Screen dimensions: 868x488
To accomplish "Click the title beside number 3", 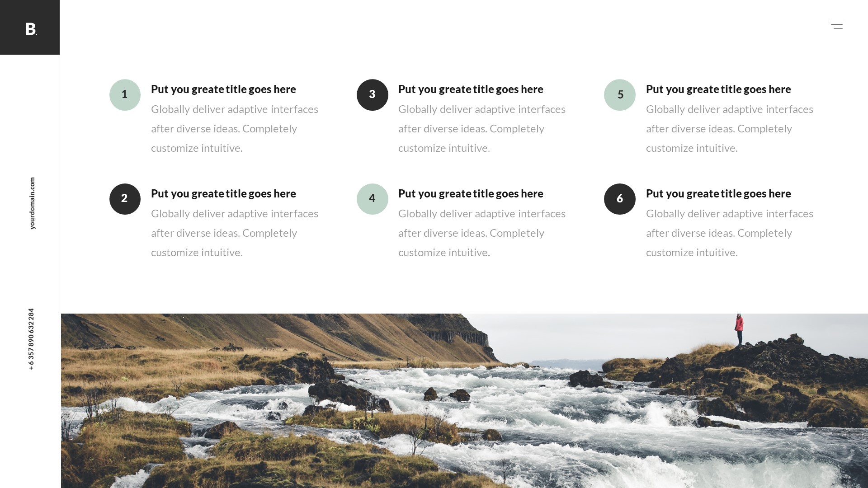I will tap(471, 89).
